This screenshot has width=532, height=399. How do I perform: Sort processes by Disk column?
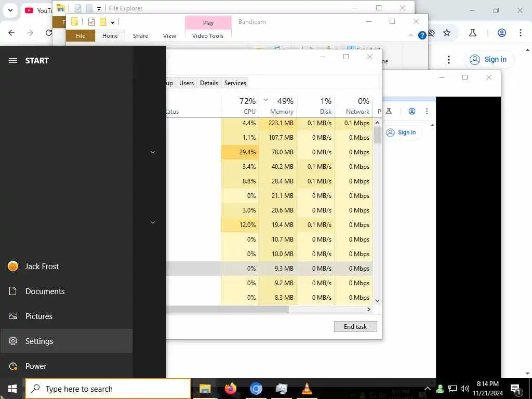click(x=316, y=106)
